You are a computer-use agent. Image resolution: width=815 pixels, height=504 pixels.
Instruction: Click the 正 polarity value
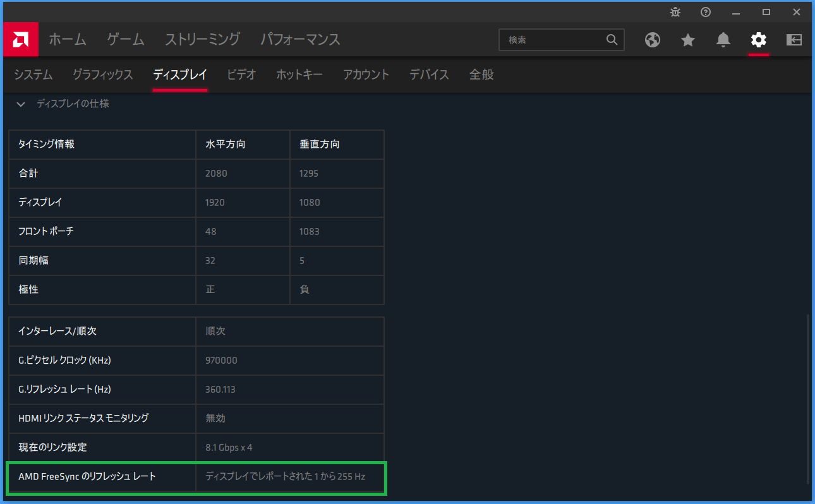click(x=210, y=289)
